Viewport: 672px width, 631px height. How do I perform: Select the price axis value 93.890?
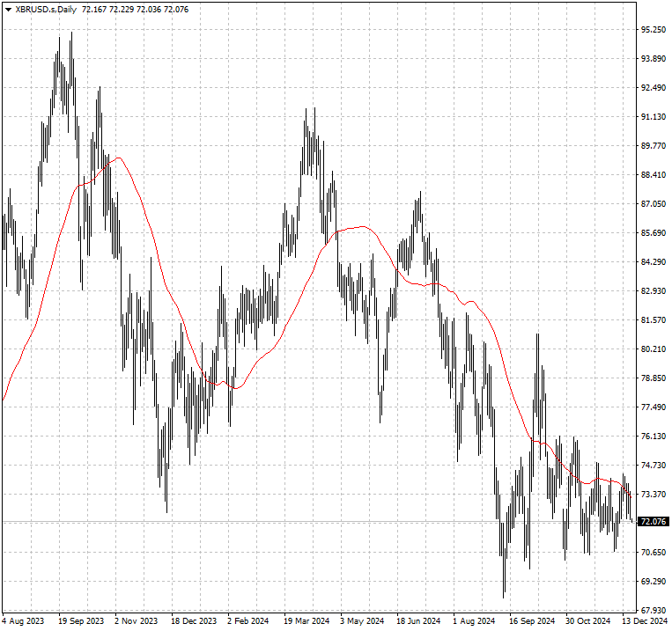tap(654, 59)
